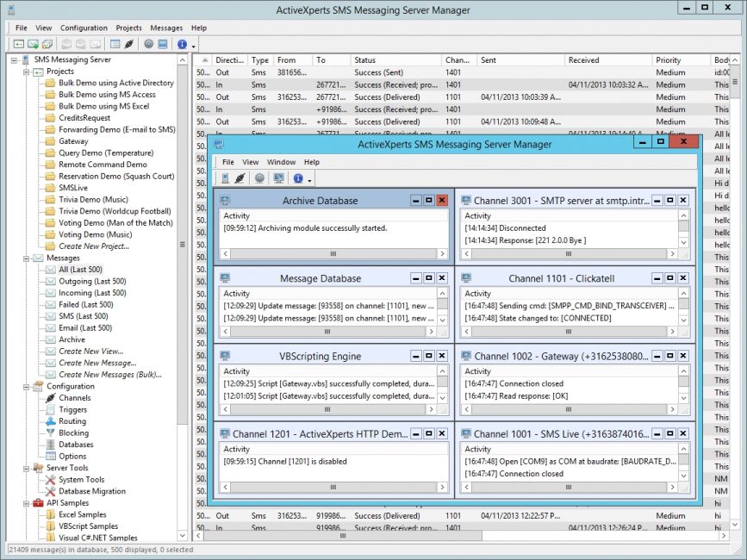Click the gear icon in front window toolbar

(x=259, y=178)
